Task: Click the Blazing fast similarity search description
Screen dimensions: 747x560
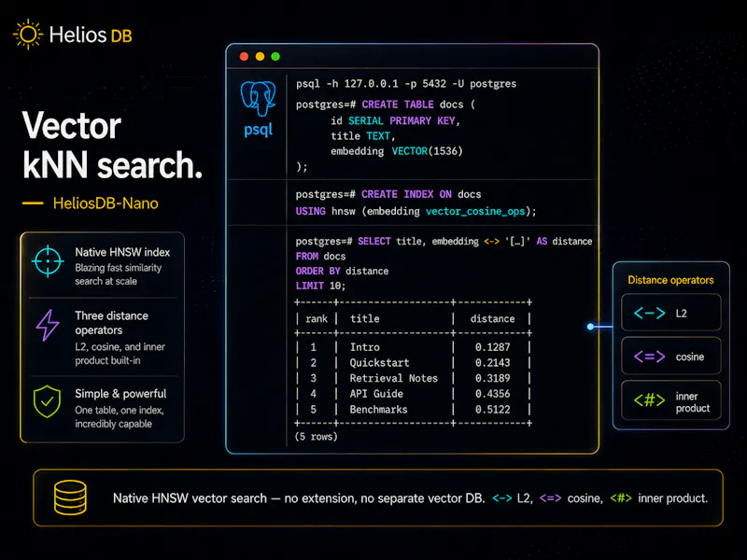Action: pos(119,274)
